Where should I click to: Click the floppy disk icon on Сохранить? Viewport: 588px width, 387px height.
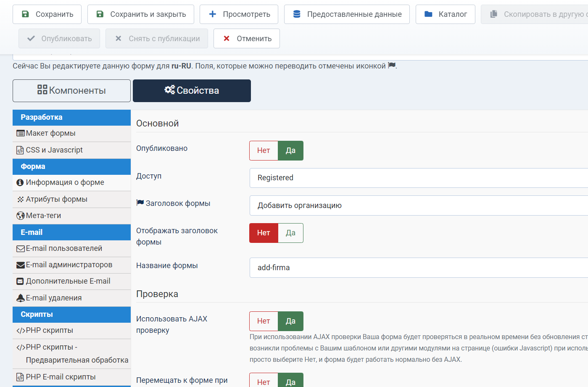tap(25, 14)
